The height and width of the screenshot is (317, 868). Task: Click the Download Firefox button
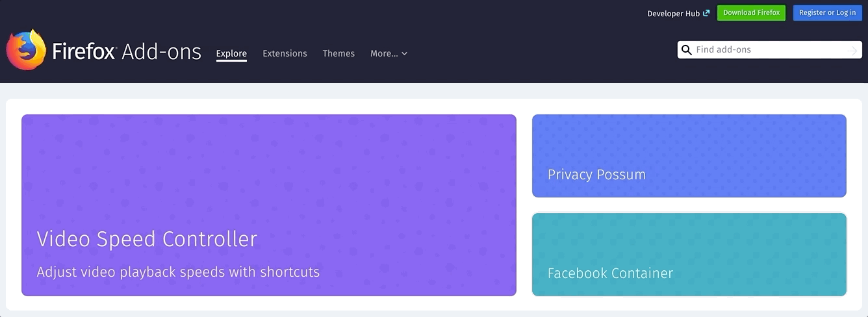(751, 13)
